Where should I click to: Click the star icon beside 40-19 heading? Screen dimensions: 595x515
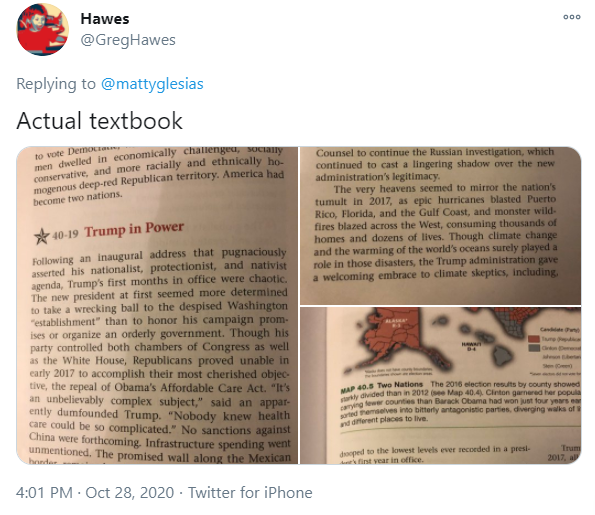pyautogui.click(x=42, y=236)
